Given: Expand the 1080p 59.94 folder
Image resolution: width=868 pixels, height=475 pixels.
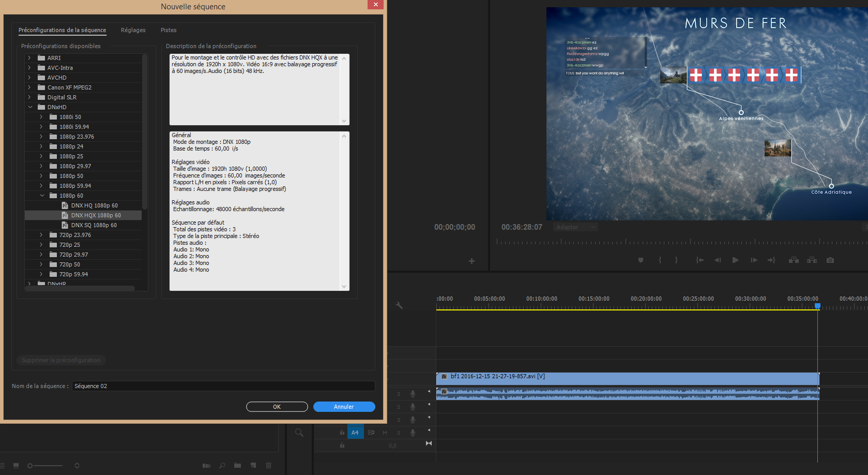Looking at the screenshot, I should [41, 186].
